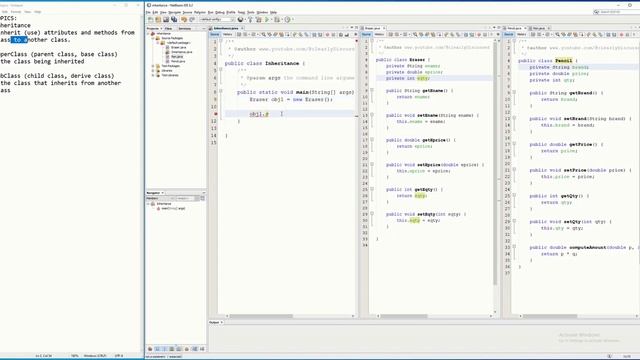The height and width of the screenshot is (360, 640).
Task: Open the default config combo box
Action: coord(217,20)
